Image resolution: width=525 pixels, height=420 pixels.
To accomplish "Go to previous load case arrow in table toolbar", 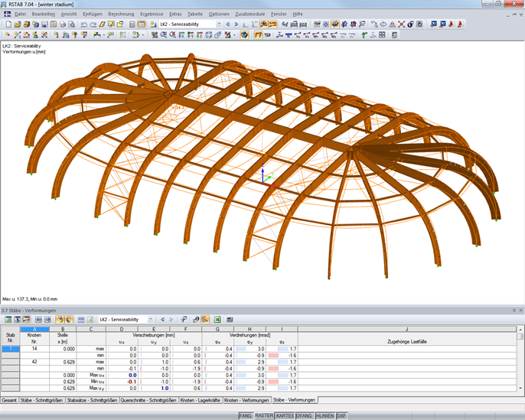I will pos(162,320).
